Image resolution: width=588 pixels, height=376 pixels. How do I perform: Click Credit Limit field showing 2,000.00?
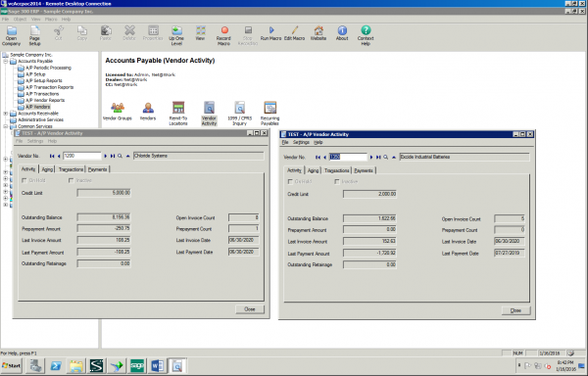click(x=369, y=194)
